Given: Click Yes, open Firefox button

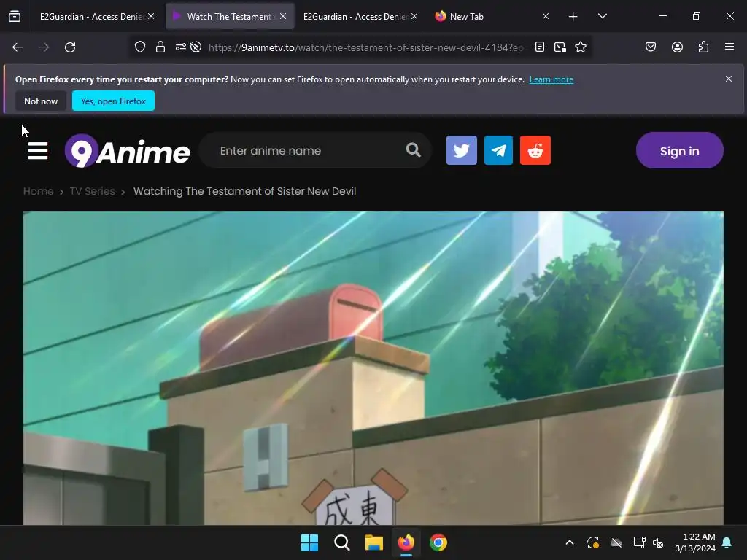Looking at the screenshot, I should 113,101.
